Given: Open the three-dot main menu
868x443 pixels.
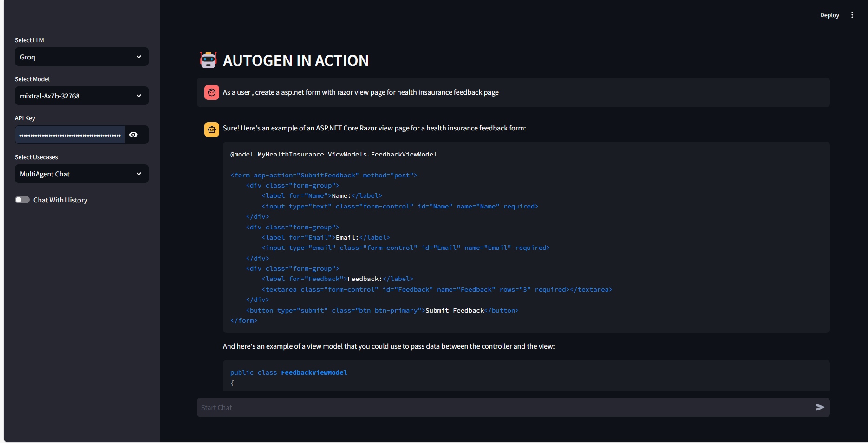Looking at the screenshot, I should point(852,15).
